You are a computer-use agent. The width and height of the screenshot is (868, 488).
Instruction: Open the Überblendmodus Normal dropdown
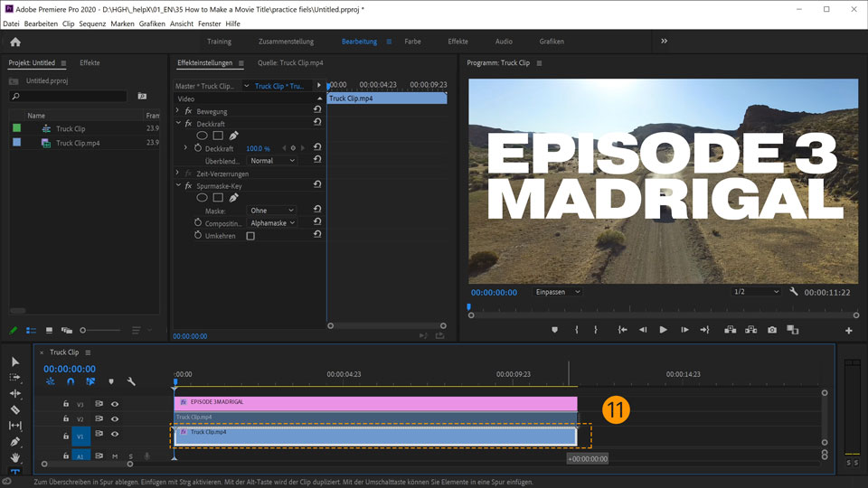coord(272,161)
